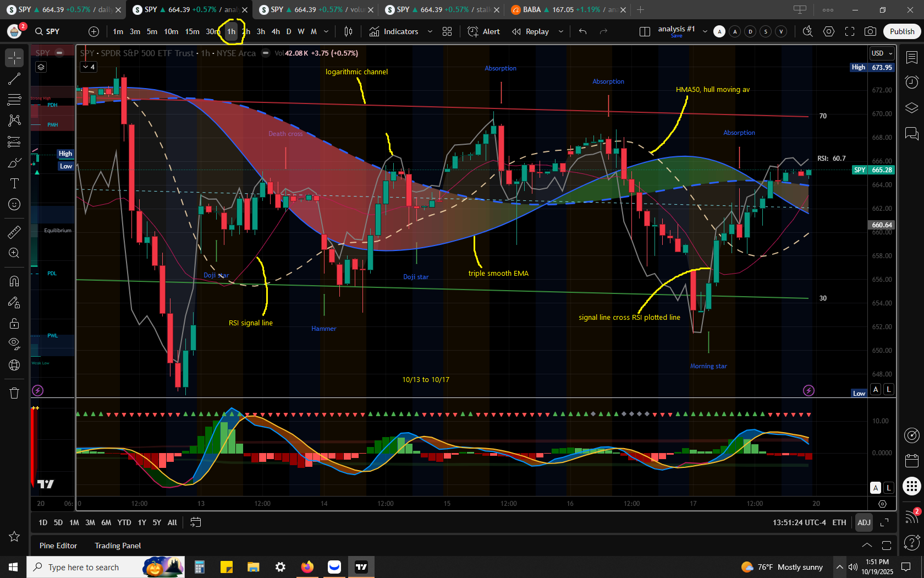Open the Pine Editor tab
The height and width of the screenshot is (578, 924).
pos(58,546)
